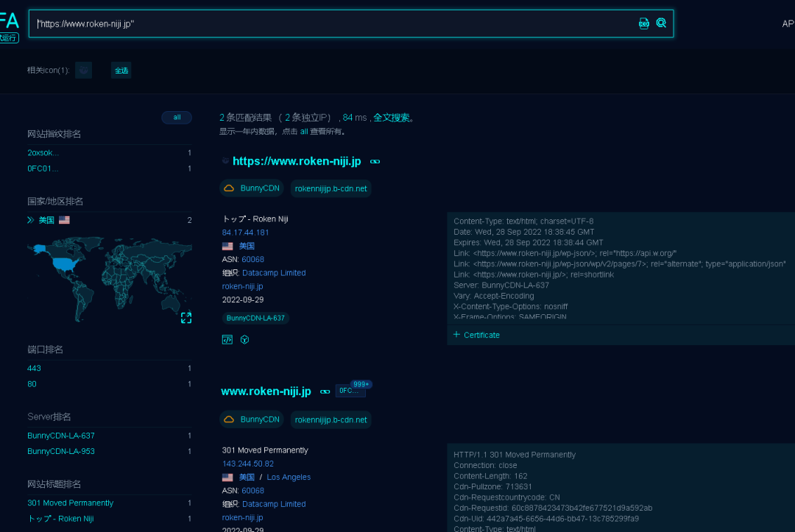Click the cube component icon of first result
The image size is (795, 532).
tap(244, 339)
